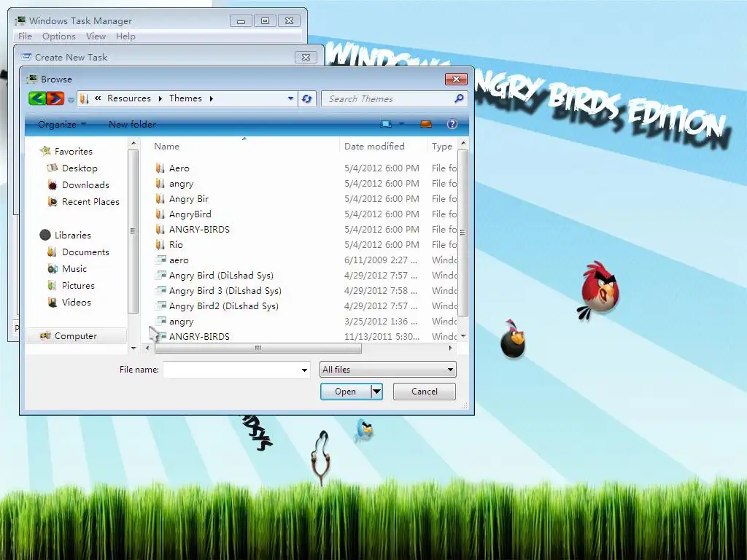Select Angry Bird2 (DiLshad Sys) file
The image size is (747, 560).
click(x=223, y=306)
